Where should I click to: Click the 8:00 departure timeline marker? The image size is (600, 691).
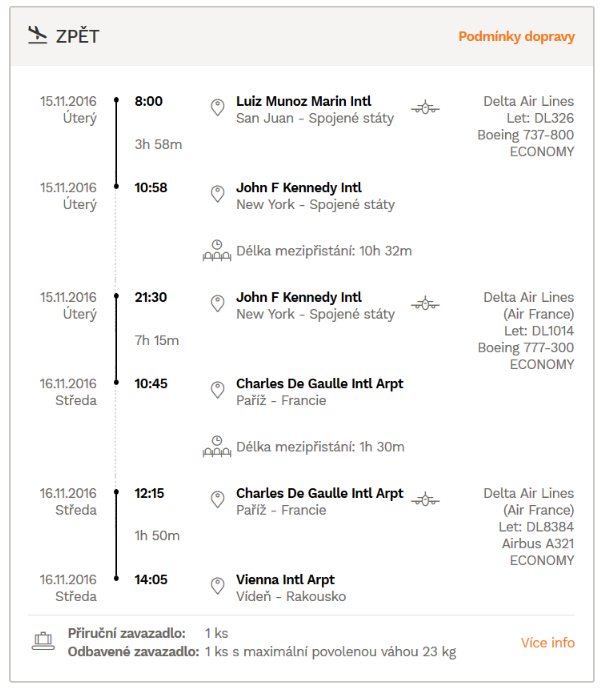(x=116, y=100)
